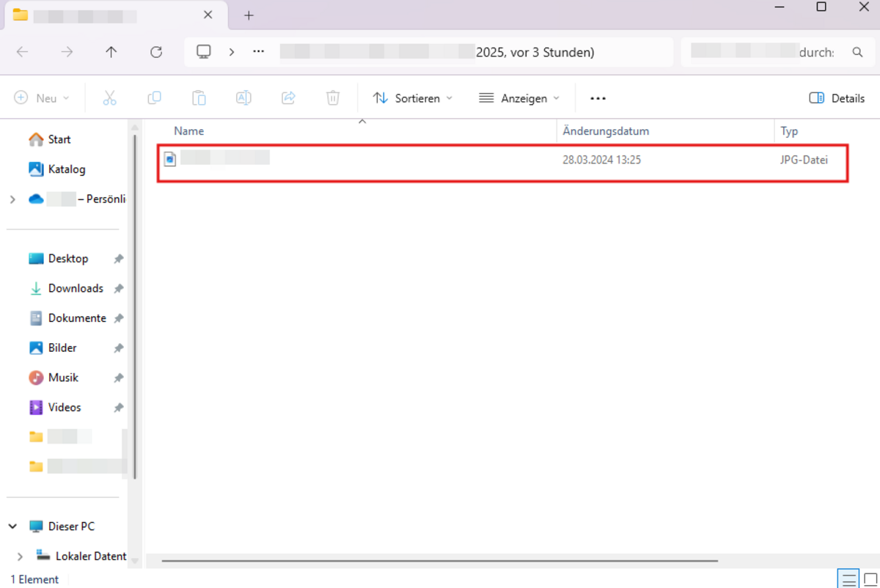Click the Copy icon in toolbar
The width and height of the screenshot is (880, 588).
(x=154, y=98)
